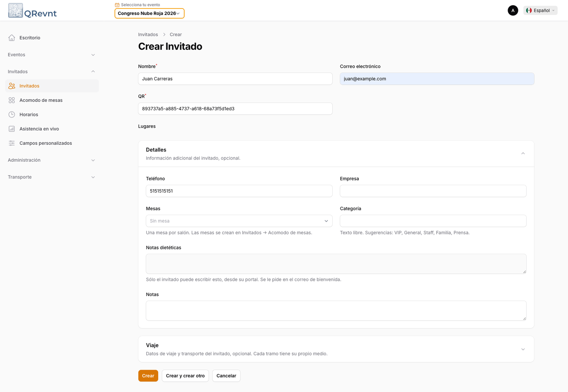Open the Mesas "Sin mesa" dropdown
568x392 pixels.
239,221
